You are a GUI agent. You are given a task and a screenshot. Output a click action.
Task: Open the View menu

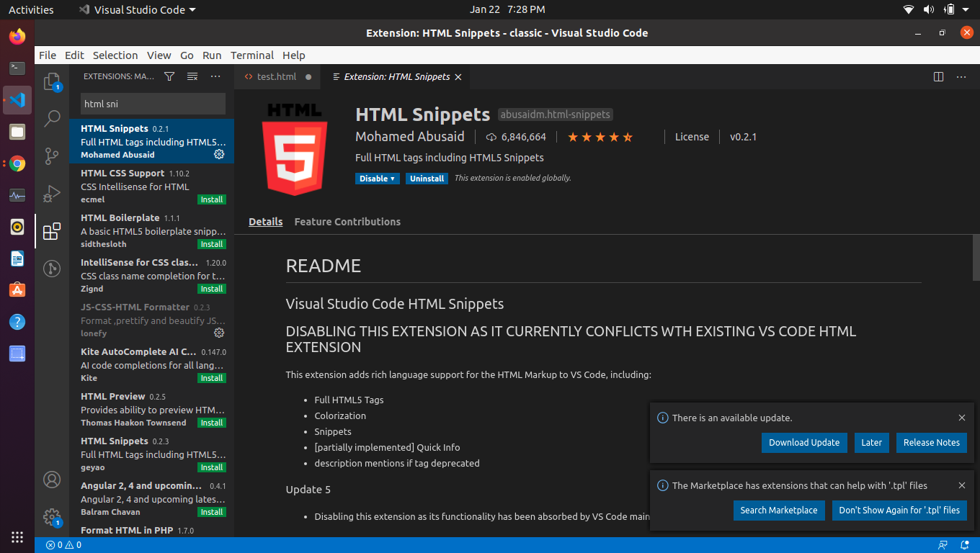[159, 55]
